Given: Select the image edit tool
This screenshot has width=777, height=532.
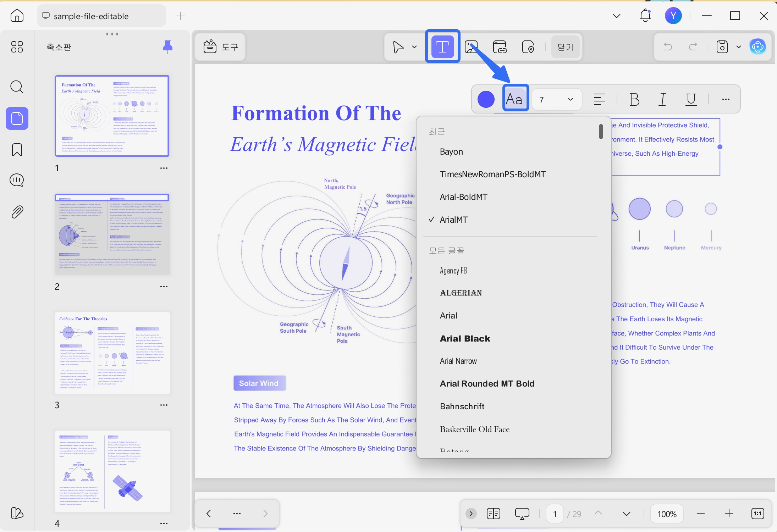Looking at the screenshot, I should pos(471,47).
